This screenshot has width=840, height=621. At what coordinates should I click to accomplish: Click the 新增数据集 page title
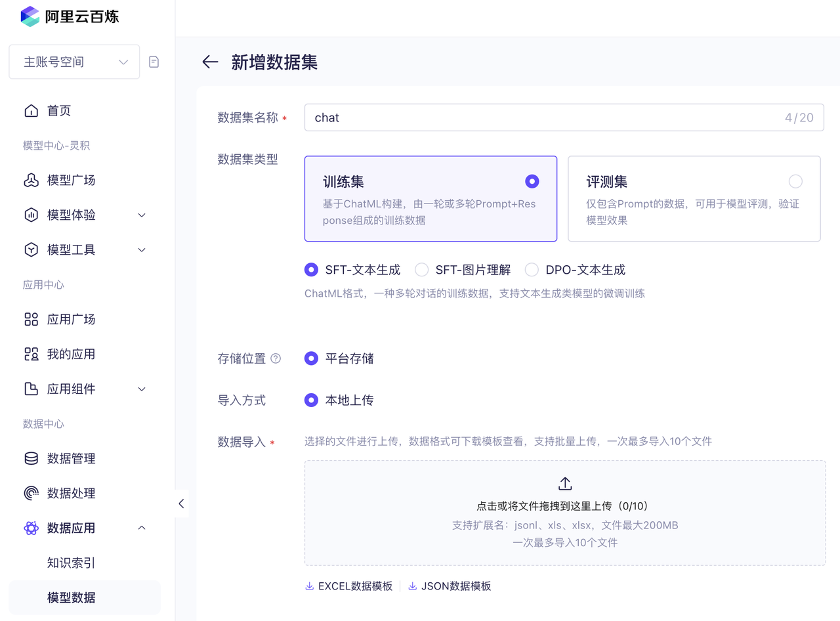click(274, 62)
